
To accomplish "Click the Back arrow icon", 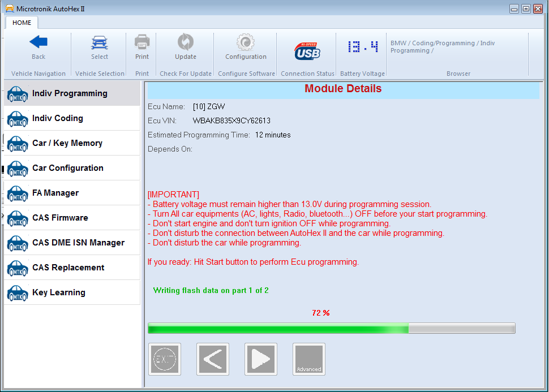I will 38,42.
